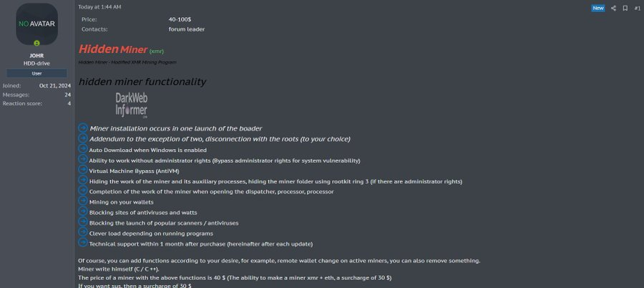This screenshot has width=644, height=288.
Task: Click the "forum leader" contacts value
Action: pos(187,29)
